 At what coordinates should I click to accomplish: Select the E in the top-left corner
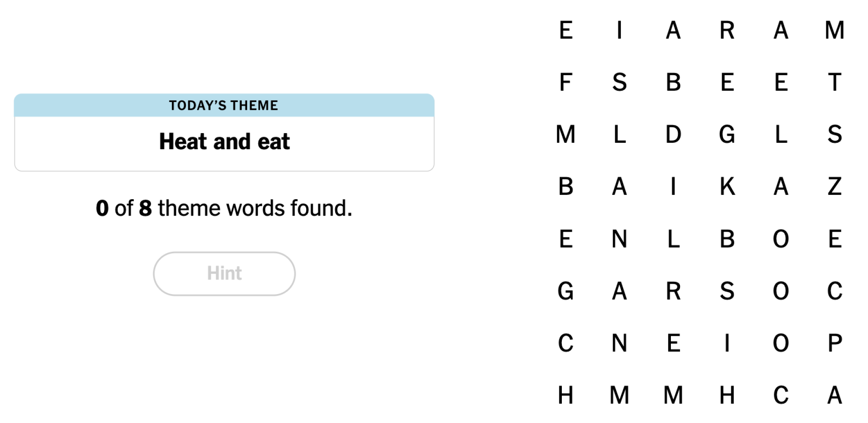click(565, 30)
